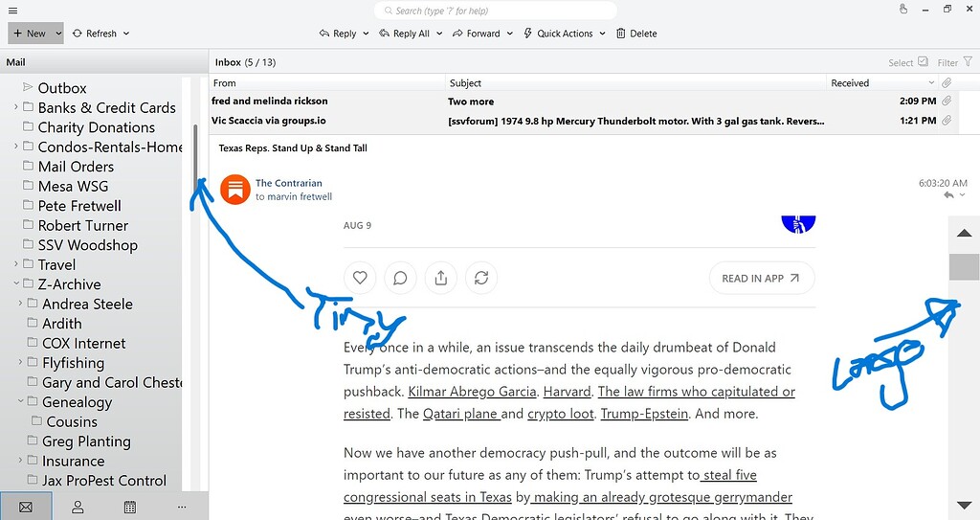Image resolution: width=980 pixels, height=520 pixels.
Task: Sort by the From column header
Action: [x=327, y=82]
